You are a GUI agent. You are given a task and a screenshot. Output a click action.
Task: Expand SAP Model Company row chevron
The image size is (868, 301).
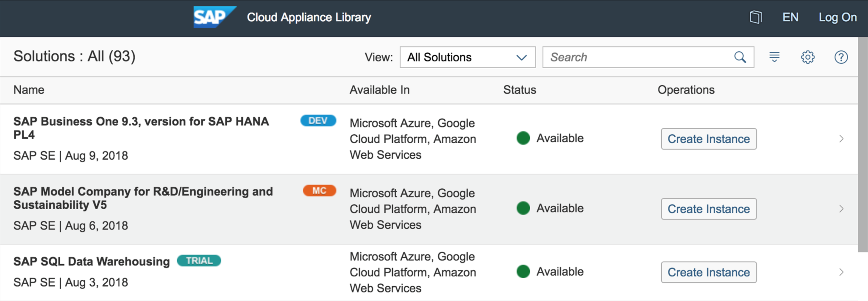point(841,209)
